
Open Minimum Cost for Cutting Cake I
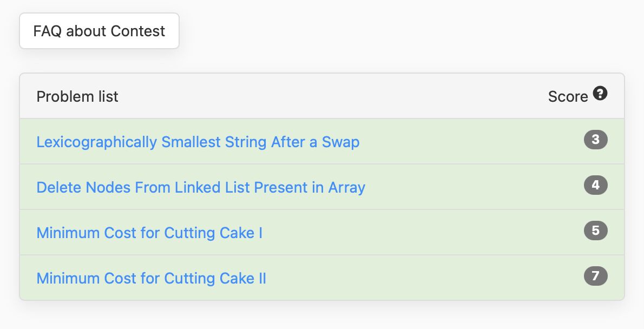149,233
